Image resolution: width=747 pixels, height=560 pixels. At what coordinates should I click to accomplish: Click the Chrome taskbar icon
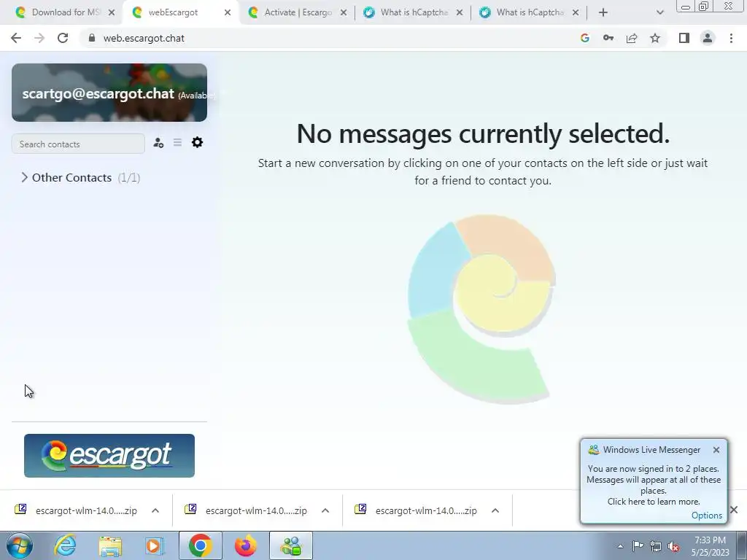[200, 545]
